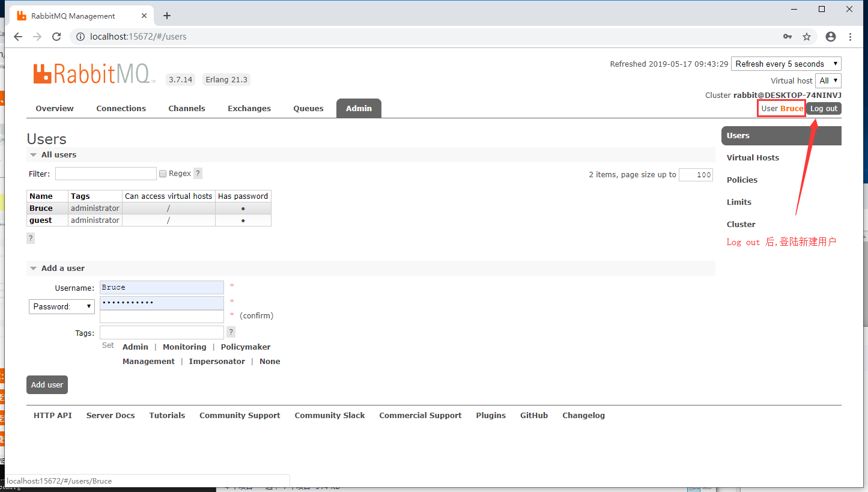Open the refresh interval dropdown
Image resolution: width=868 pixels, height=492 pixels.
click(786, 64)
